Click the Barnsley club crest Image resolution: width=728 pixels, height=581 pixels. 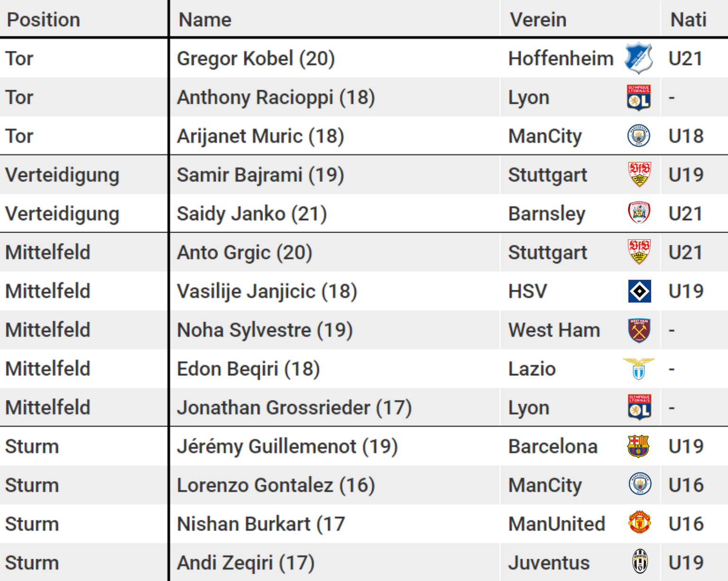point(639,213)
